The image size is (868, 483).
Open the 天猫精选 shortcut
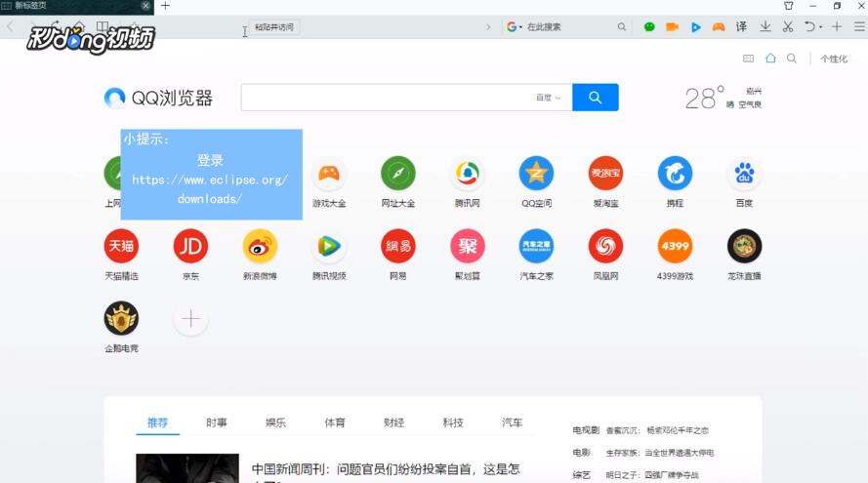121,246
